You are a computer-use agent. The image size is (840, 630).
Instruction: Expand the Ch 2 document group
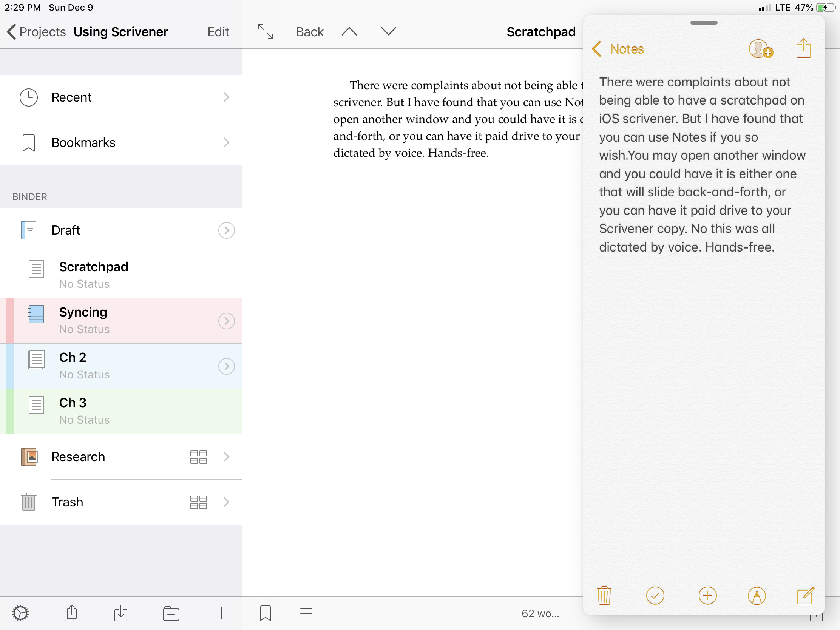click(x=226, y=366)
